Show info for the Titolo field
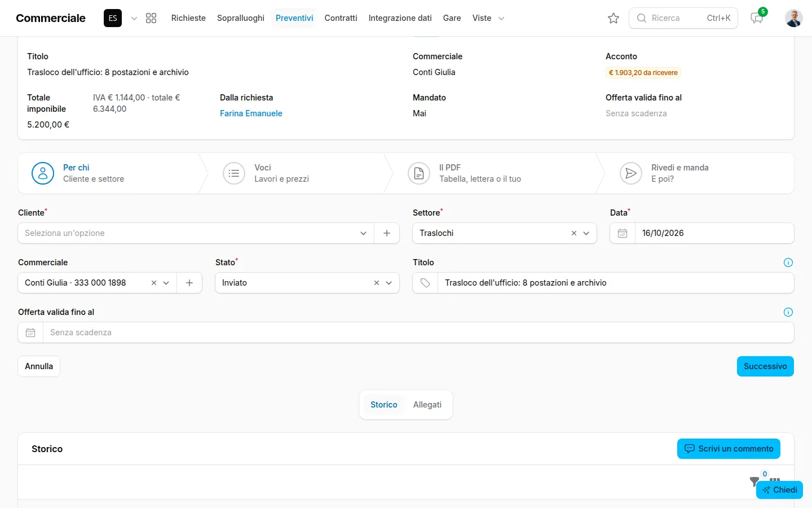 pyautogui.click(x=788, y=262)
